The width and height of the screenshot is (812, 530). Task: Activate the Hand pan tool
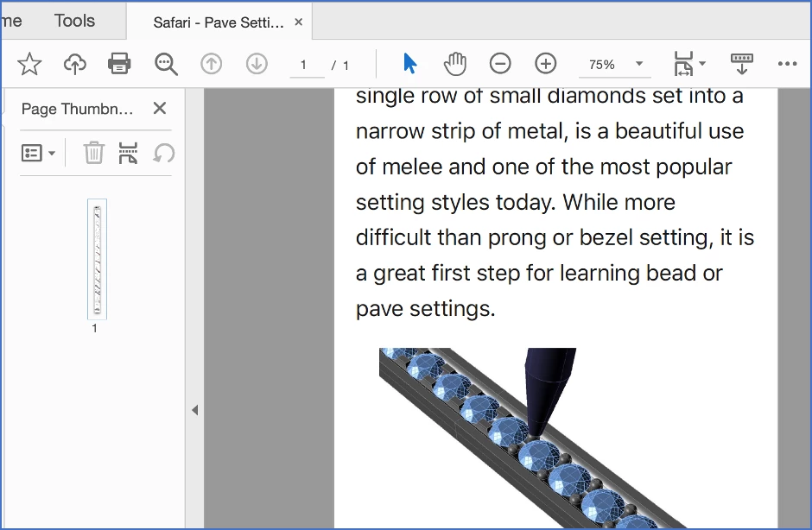455,64
